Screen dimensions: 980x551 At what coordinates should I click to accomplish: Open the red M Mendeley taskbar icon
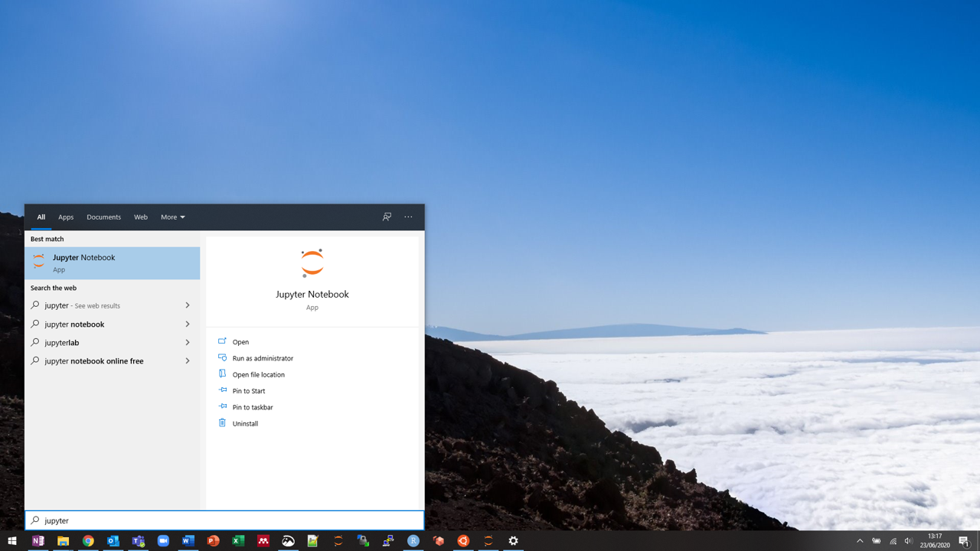[x=263, y=541]
